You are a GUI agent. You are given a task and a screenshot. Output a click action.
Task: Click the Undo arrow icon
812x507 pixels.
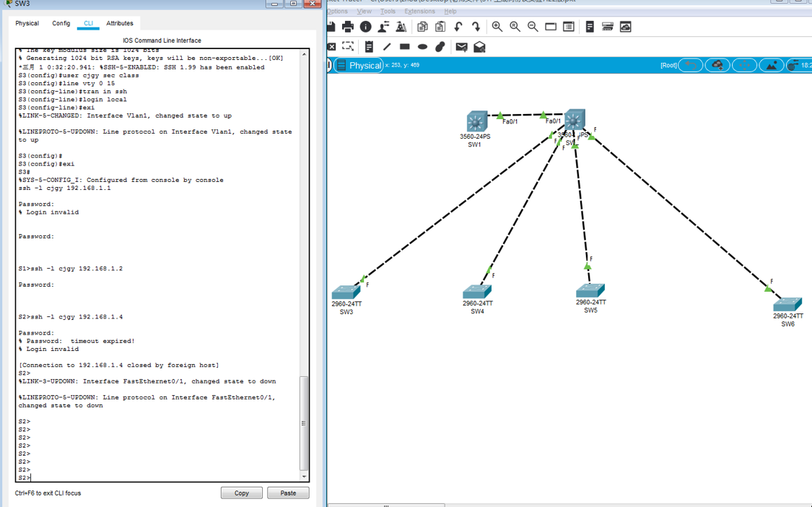(x=458, y=27)
